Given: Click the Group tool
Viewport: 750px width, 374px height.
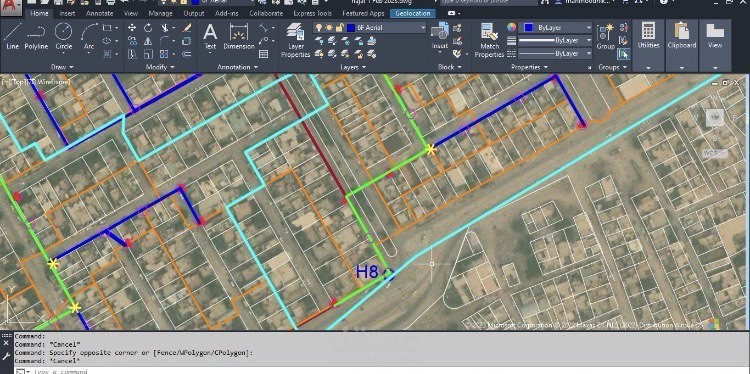Looking at the screenshot, I should (605, 36).
